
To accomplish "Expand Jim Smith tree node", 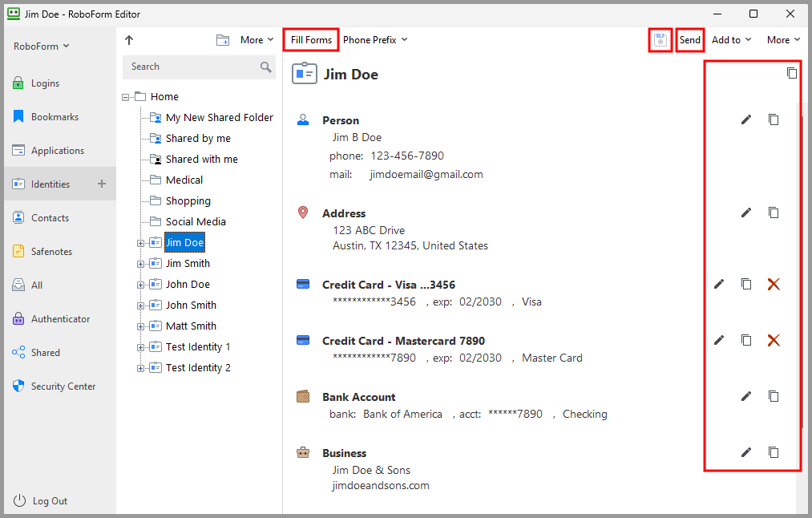I will click(140, 264).
